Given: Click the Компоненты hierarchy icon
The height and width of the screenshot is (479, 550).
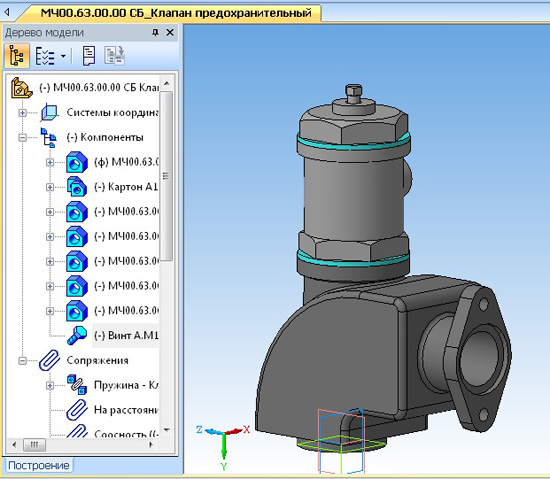Looking at the screenshot, I should [x=48, y=137].
